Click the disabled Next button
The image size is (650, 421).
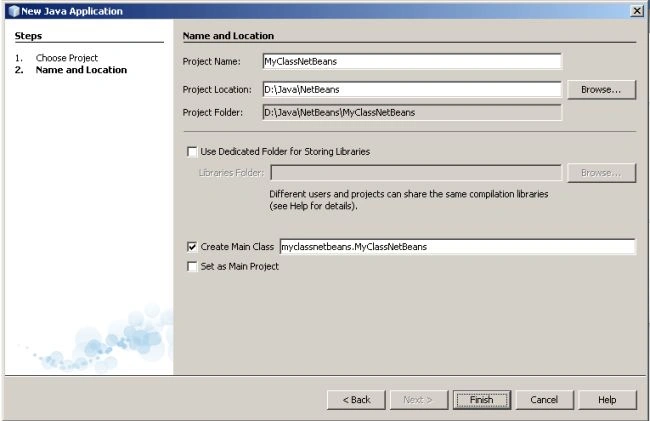click(x=419, y=400)
